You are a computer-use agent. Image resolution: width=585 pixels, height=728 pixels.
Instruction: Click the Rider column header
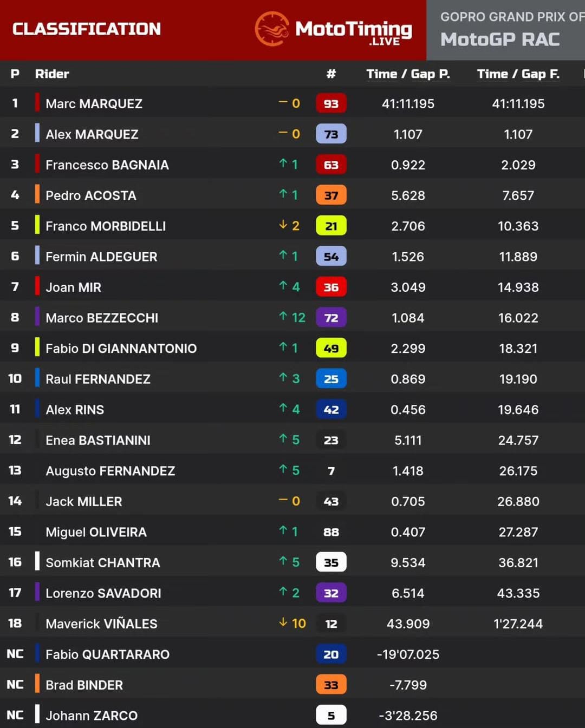52,74
